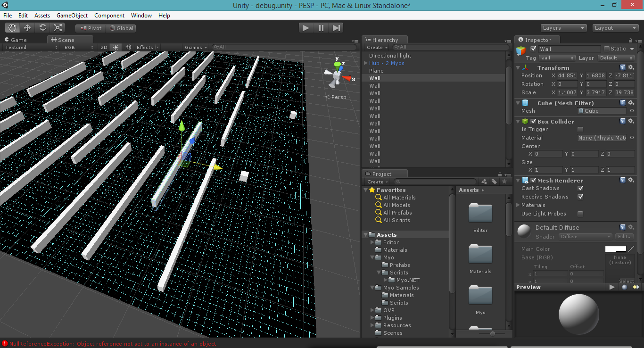Click the save search star icon
644x348 pixels.
coord(504,182)
